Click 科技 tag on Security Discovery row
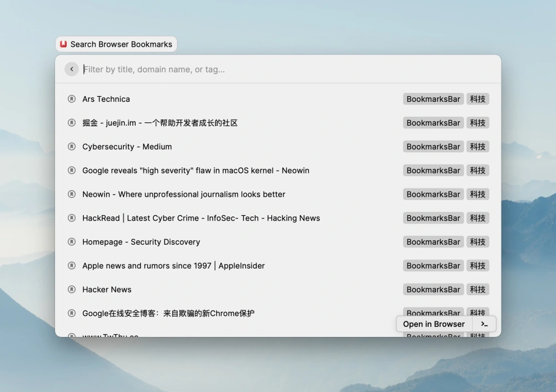The width and height of the screenshot is (556, 392). (478, 241)
